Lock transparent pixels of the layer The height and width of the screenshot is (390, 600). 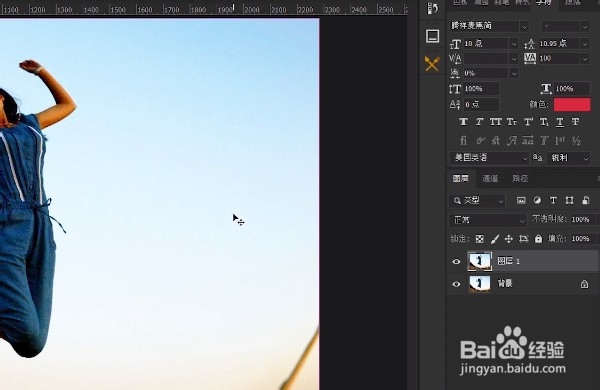479,239
